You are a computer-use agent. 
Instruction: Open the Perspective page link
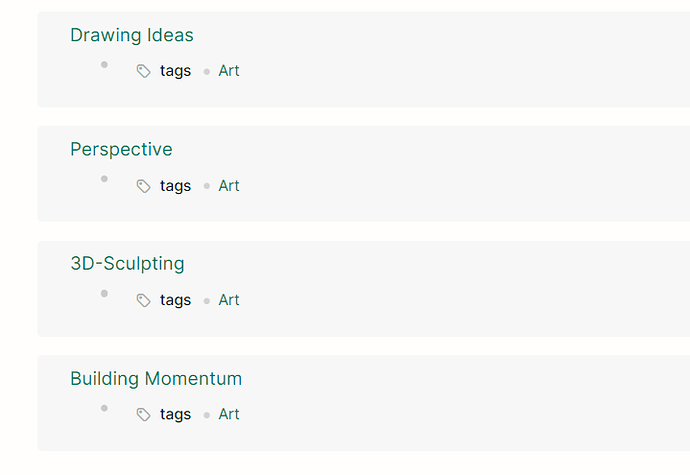click(x=121, y=149)
